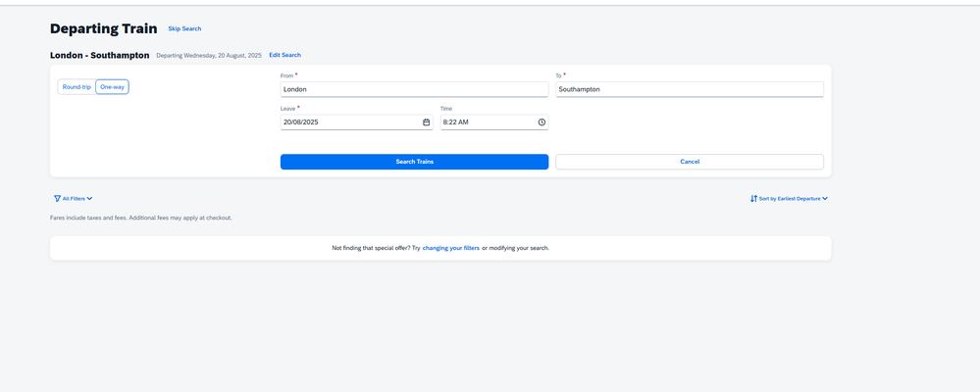Image resolution: width=980 pixels, height=392 pixels.
Task: Click the Departing Train page title
Action: click(x=103, y=28)
